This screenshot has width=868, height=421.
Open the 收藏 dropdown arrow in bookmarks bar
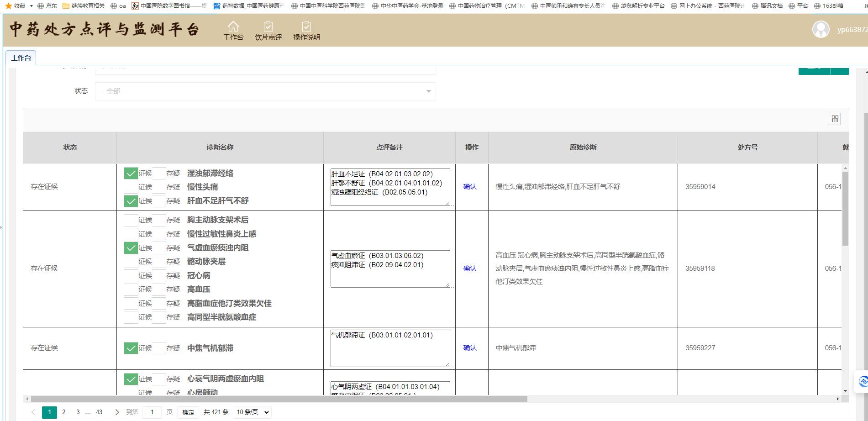[31, 6]
